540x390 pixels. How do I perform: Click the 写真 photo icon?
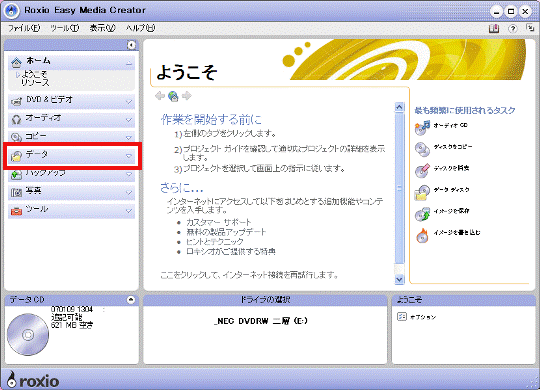[16, 193]
